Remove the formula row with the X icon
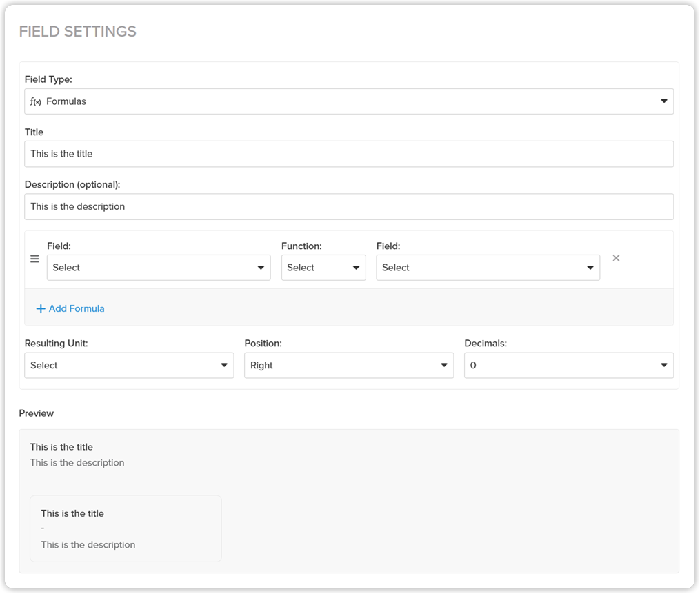The height and width of the screenshot is (594, 700). [616, 258]
